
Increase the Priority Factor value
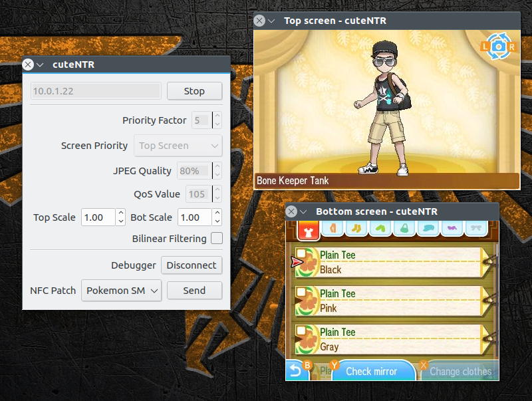(x=217, y=116)
